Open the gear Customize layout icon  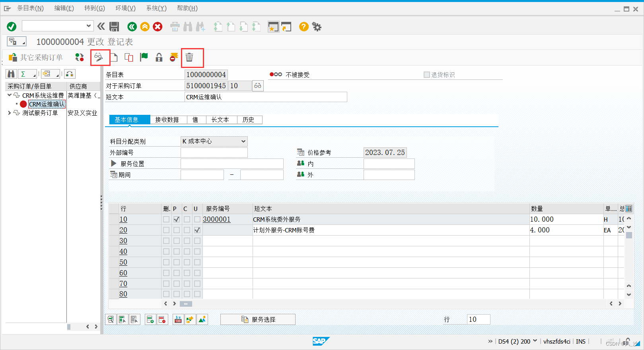tap(317, 27)
